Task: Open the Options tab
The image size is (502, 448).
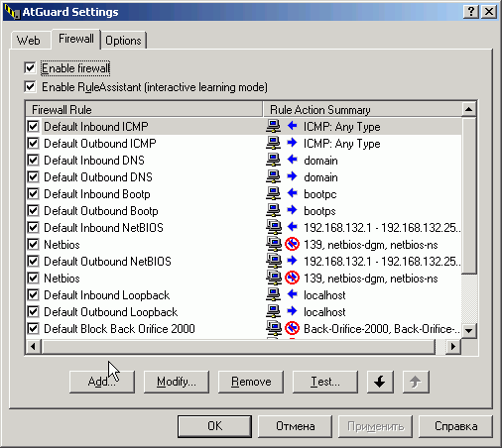Action: [x=123, y=41]
